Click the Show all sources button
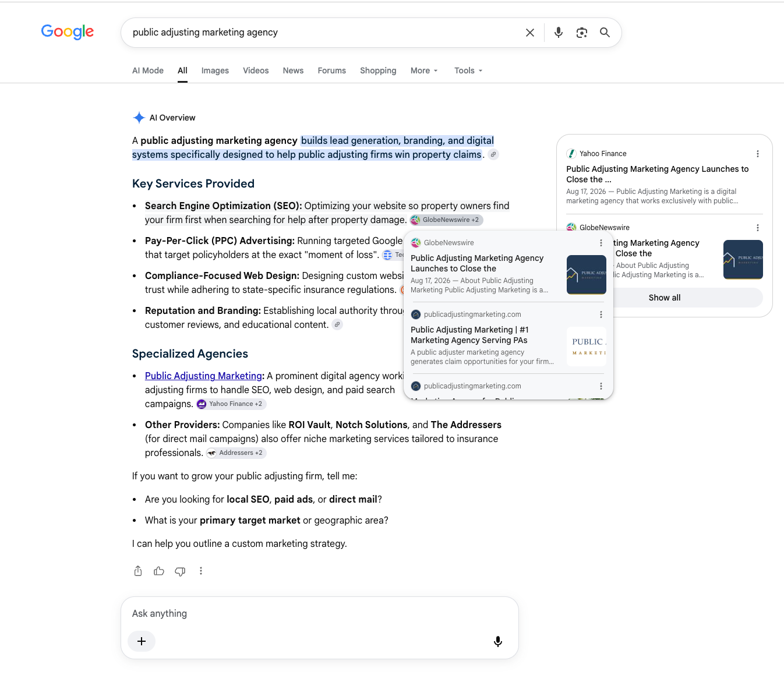The width and height of the screenshot is (784, 675). tap(665, 298)
